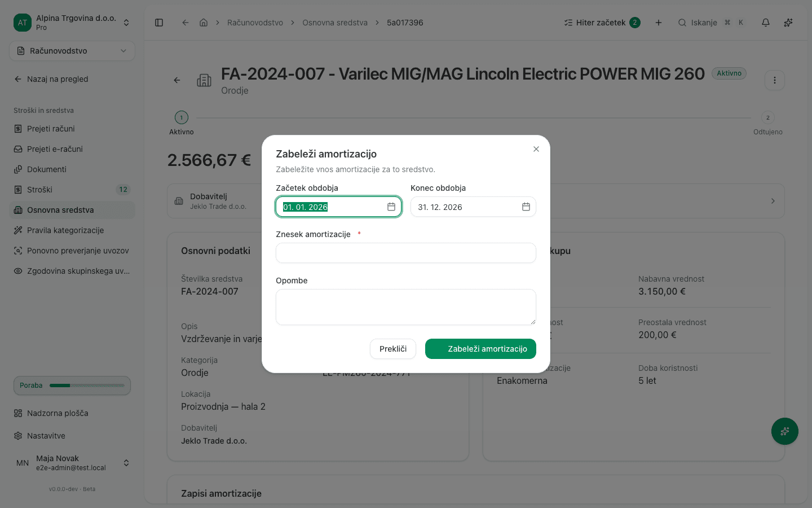The height and width of the screenshot is (508, 812).
Task: Click the plus add icon in header
Action: pyautogui.click(x=659, y=23)
